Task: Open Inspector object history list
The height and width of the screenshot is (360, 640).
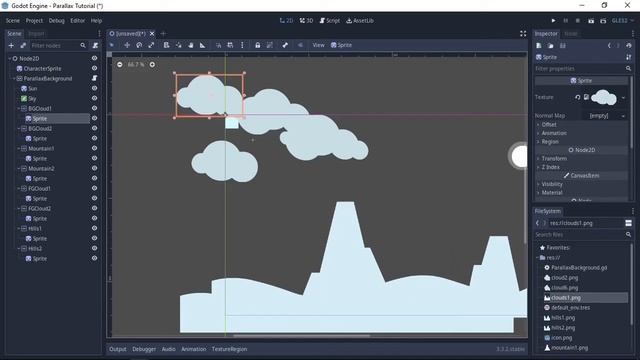Action: pos(629,46)
